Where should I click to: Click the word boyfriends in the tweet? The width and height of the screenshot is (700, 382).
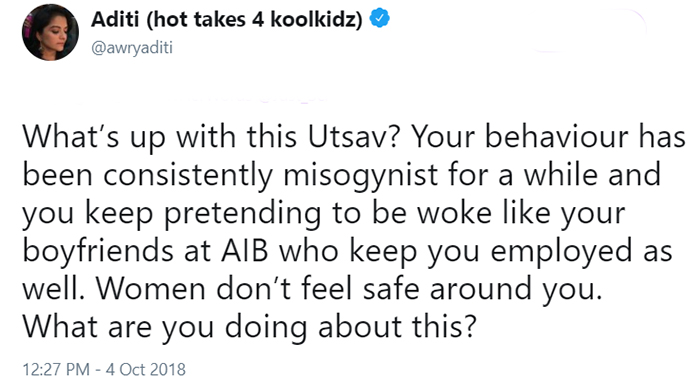98,252
